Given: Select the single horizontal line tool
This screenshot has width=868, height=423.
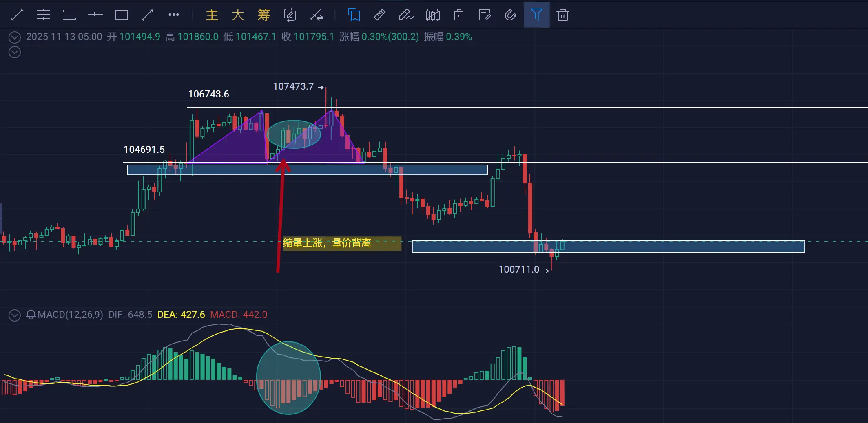Looking at the screenshot, I should [95, 15].
